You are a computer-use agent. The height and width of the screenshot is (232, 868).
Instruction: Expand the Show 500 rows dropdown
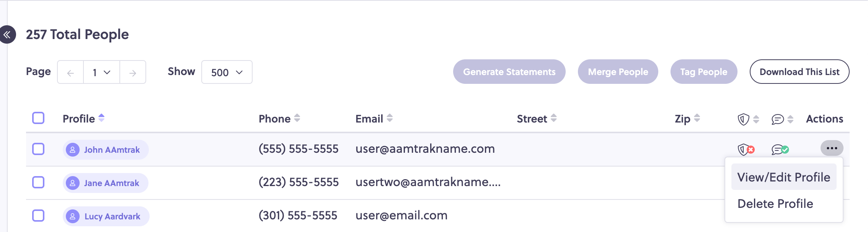227,72
